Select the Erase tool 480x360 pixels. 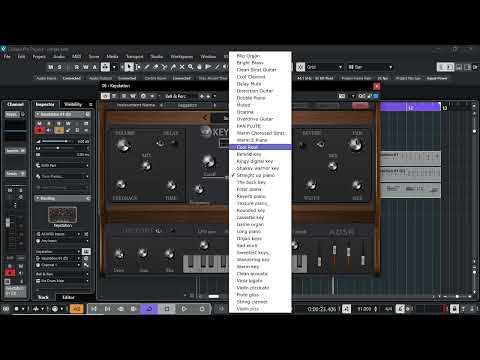pos(155,67)
